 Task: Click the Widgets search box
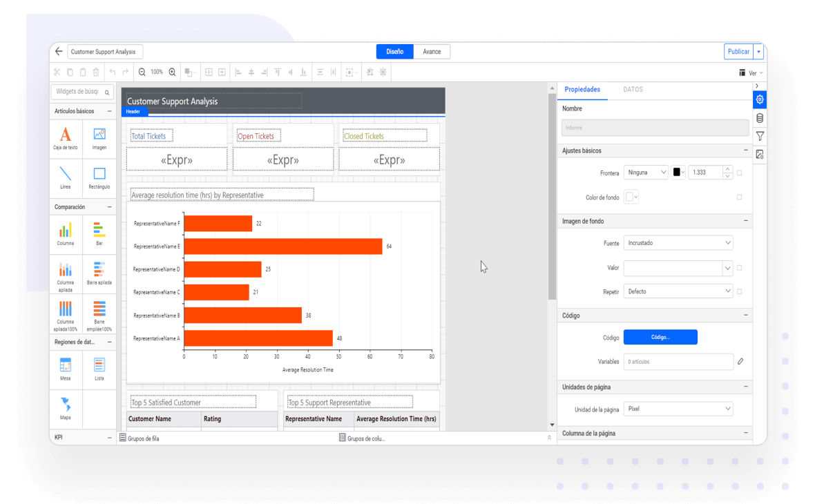click(x=82, y=91)
